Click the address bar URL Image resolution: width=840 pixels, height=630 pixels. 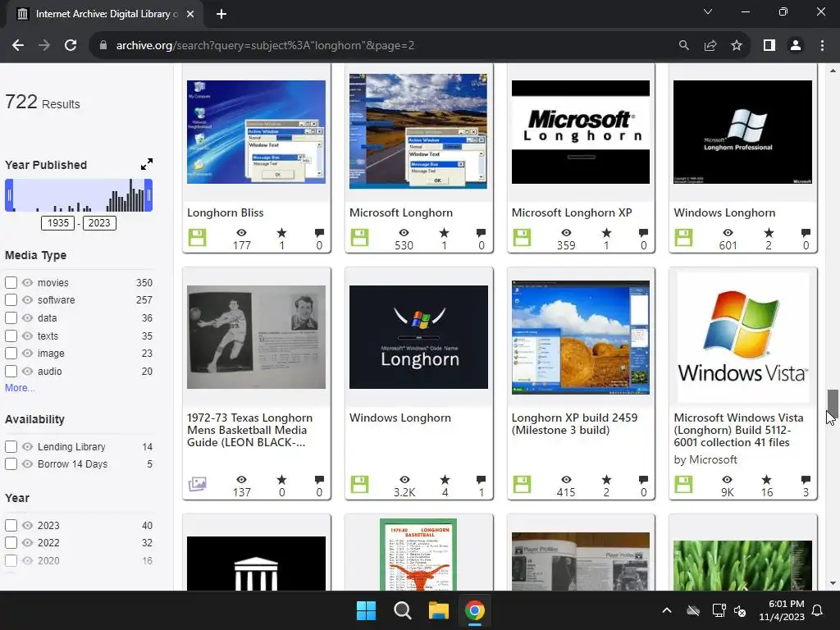[265, 46]
